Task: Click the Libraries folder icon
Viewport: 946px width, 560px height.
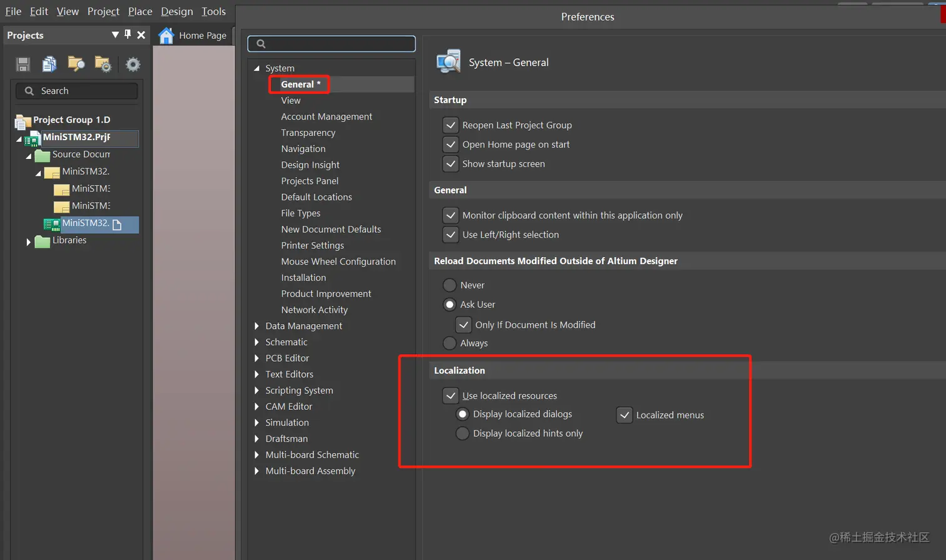Action: pyautogui.click(x=43, y=241)
